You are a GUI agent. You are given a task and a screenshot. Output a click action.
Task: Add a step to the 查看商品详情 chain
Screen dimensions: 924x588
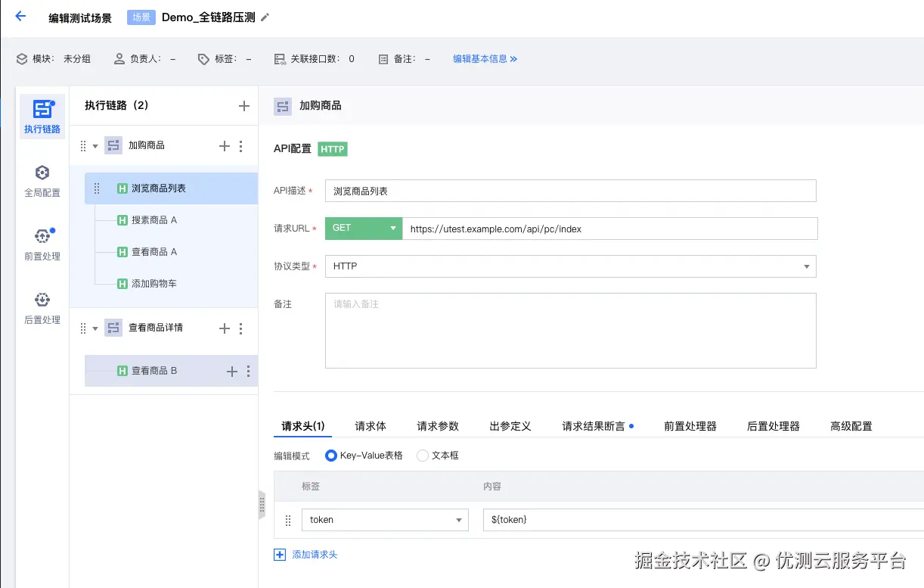tap(224, 328)
